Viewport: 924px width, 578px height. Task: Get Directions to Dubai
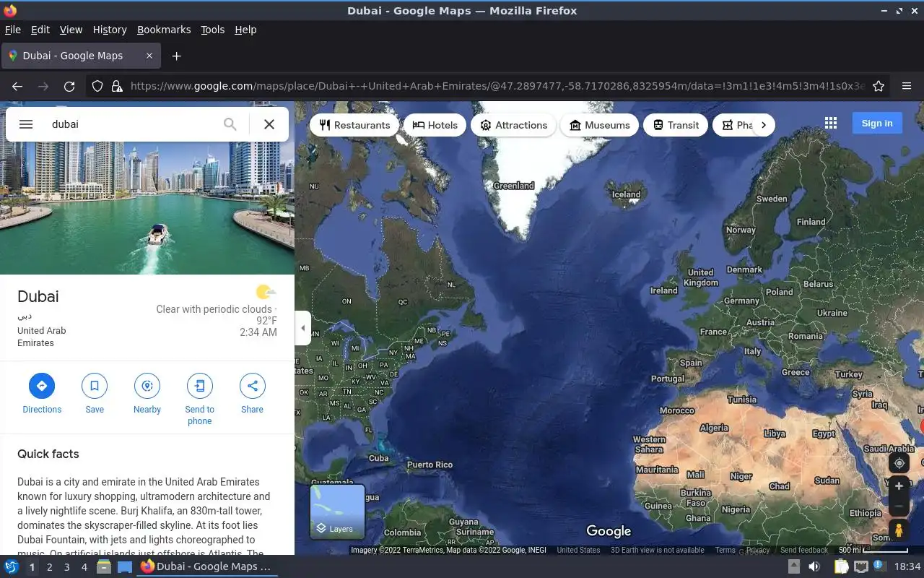pyautogui.click(x=42, y=393)
